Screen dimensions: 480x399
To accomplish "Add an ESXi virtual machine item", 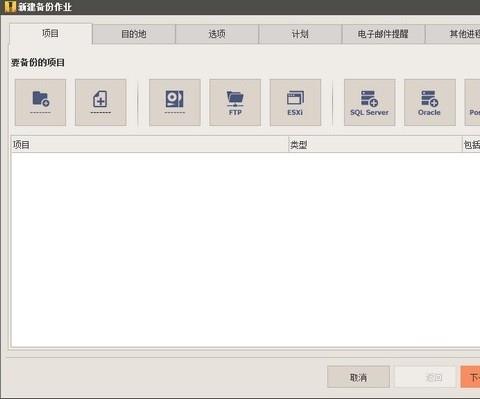I will click(x=295, y=102).
